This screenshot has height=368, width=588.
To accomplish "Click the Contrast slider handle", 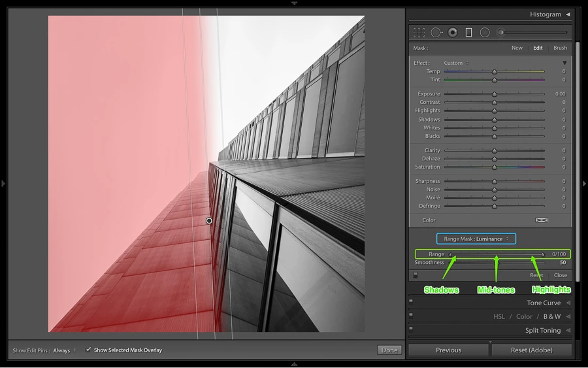I will tap(495, 103).
